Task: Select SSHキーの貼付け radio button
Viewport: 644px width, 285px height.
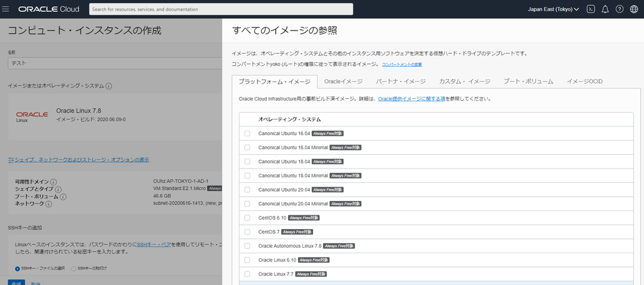Action: (x=74, y=269)
